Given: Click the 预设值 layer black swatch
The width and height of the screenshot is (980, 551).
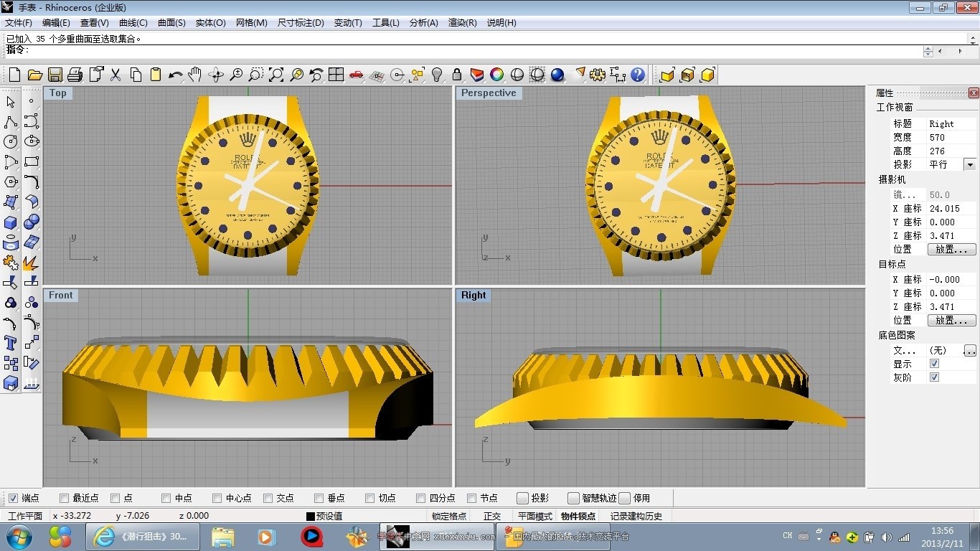Looking at the screenshot, I should (x=311, y=516).
